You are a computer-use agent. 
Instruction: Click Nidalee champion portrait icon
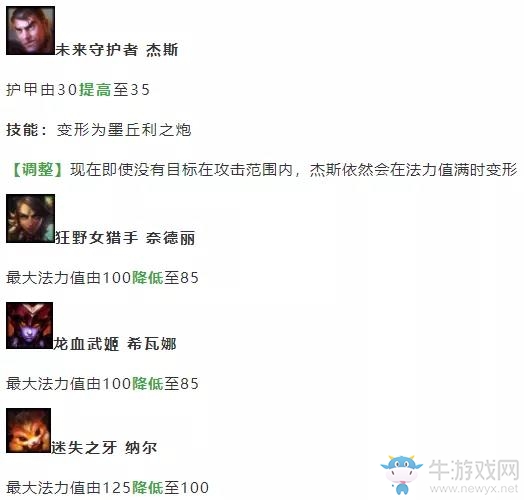click(x=30, y=219)
